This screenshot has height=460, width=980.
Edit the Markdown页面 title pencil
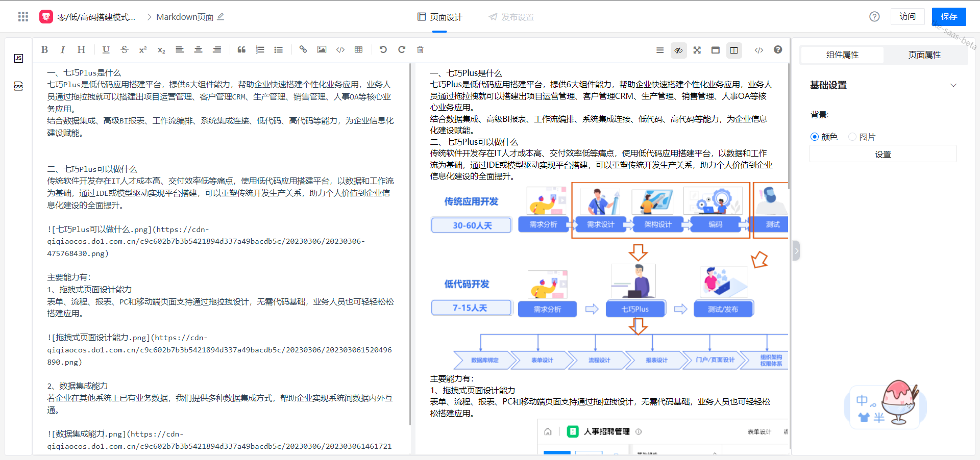[x=220, y=17]
